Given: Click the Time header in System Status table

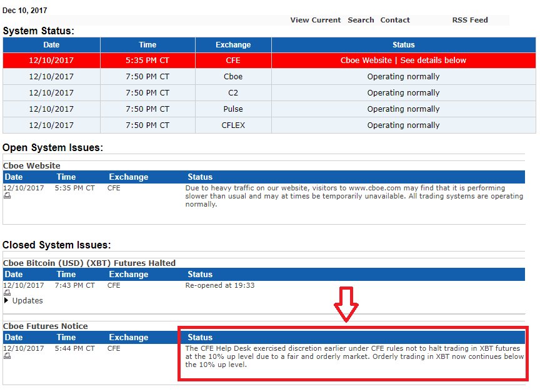Looking at the screenshot, I should tap(147, 45).
